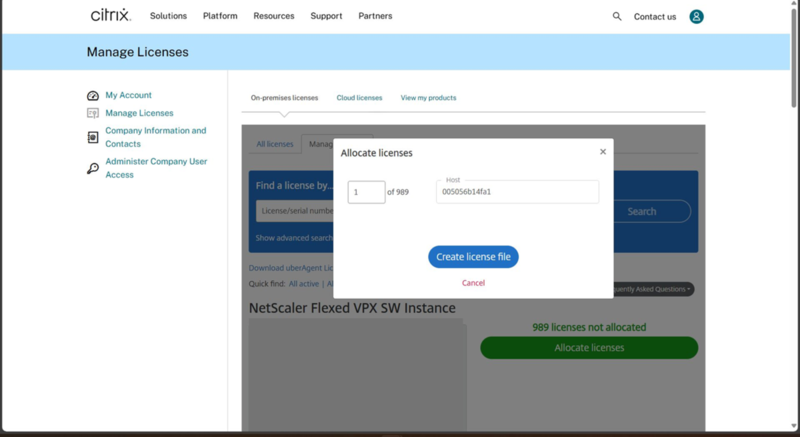Click 'NetScaler Flexed VPX SW Instance' heading
This screenshot has width=800, height=437.
352,308
